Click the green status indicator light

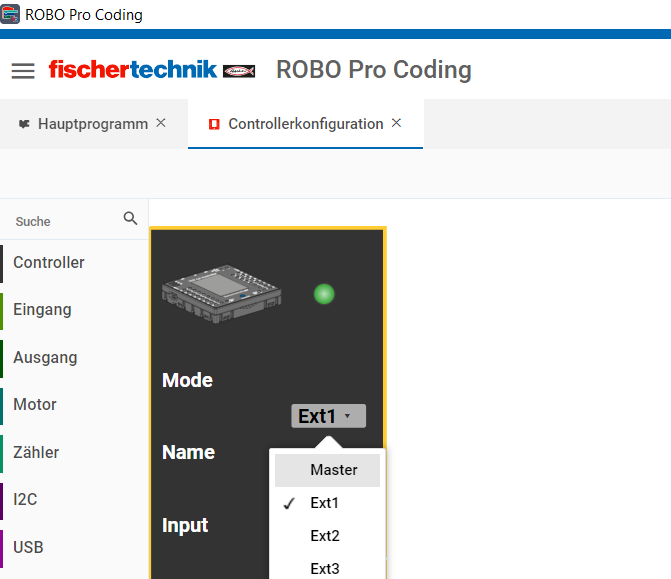pos(324,294)
